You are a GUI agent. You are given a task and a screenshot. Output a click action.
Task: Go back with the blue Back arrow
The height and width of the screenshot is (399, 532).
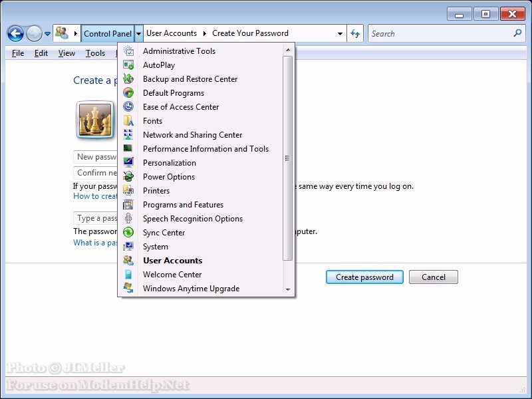point(15,34)
